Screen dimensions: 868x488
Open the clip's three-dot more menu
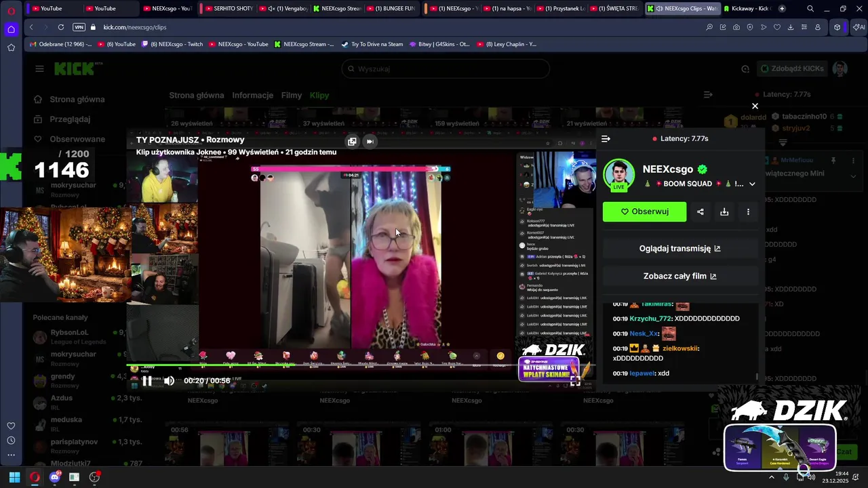748,211
